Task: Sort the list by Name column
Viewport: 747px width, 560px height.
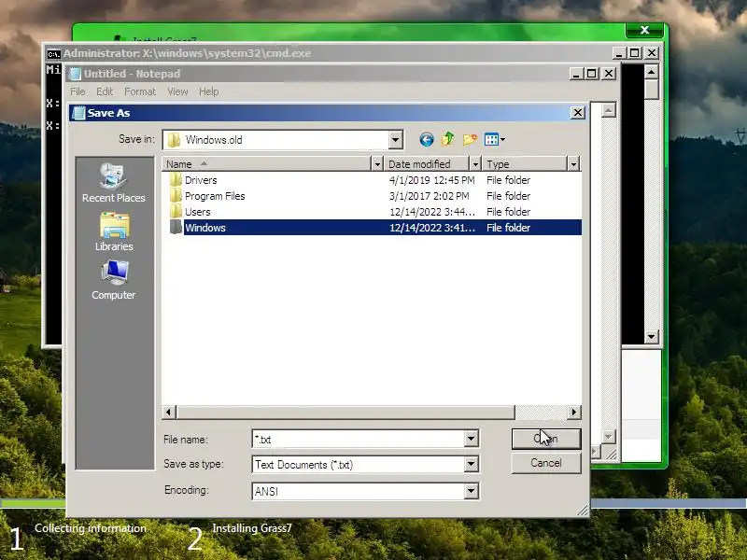Action: click(x=267, y=164)
